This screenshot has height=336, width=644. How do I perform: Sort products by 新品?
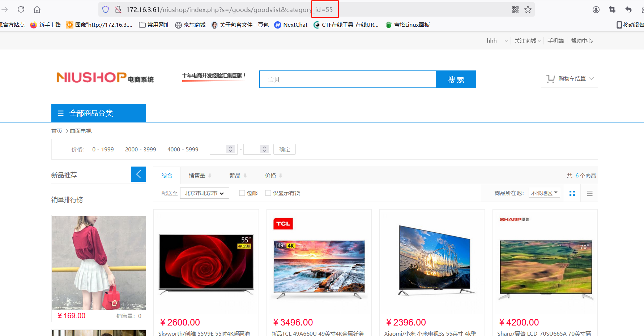(238, 175)
